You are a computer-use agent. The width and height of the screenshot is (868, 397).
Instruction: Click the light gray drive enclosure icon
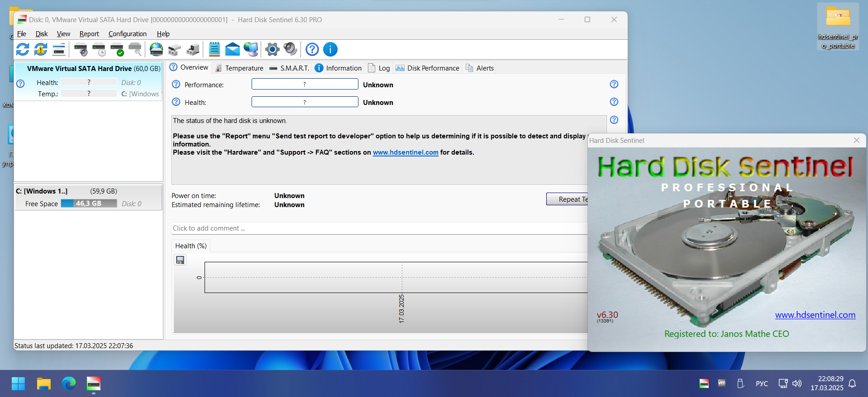tap(174, 49)
